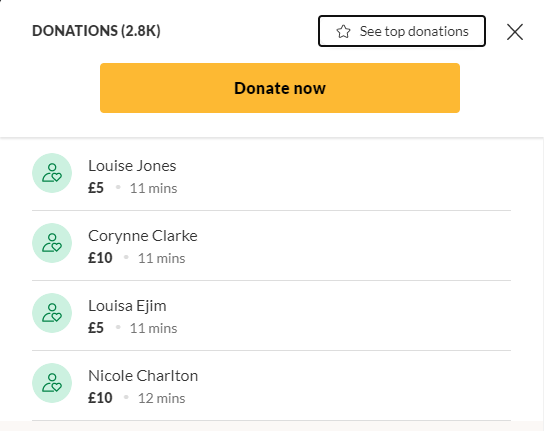Click the 11 mins timestamp for Corynne Clarke
This screenshot has width=544, height=431.
[162, 259]
